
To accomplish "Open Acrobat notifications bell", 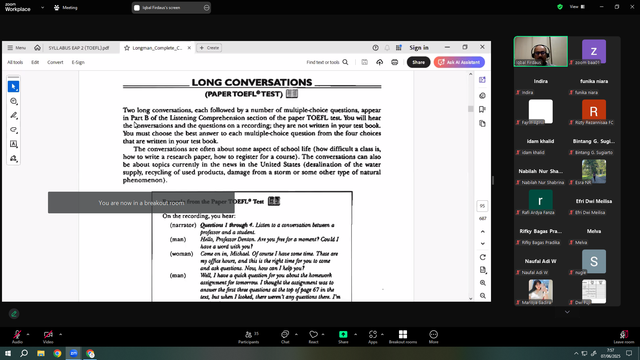I will click(x=387, y=48).
